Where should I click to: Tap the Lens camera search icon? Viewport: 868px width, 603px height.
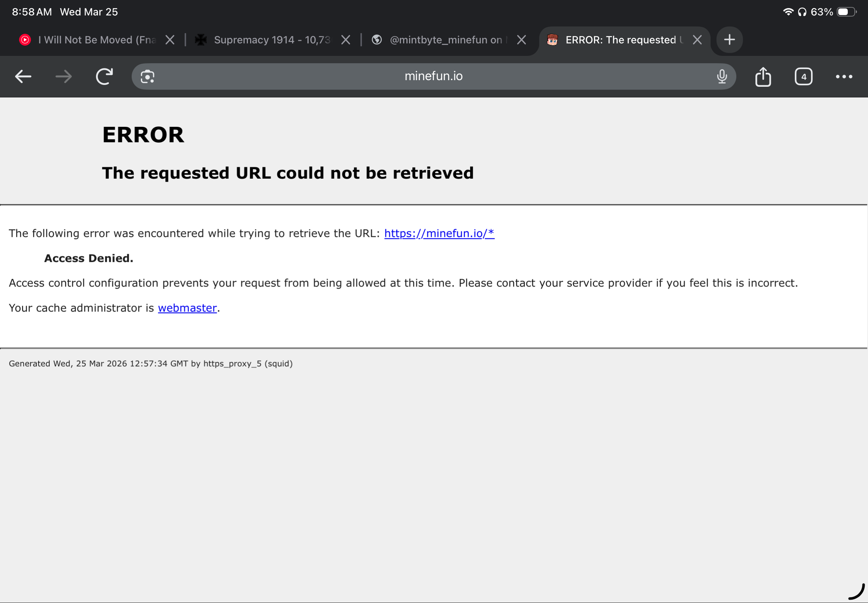pos(147,77)
